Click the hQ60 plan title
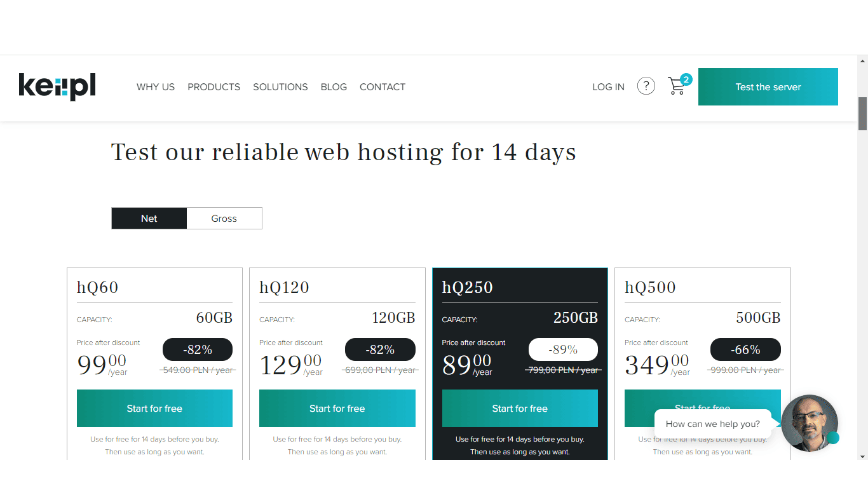Viewport: 868px width, 488px height. [x=98, y=287]
